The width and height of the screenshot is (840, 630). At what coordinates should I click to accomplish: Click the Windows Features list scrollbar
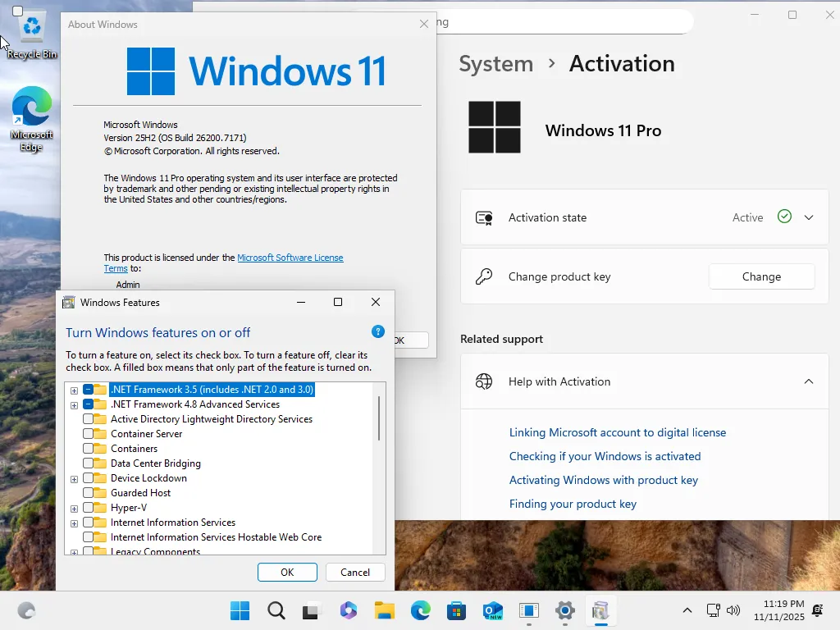pos(379,418)
